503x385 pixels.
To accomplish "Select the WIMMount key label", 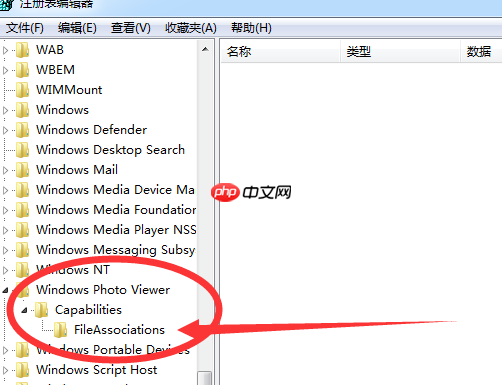I will pyautogui.click(x=69, y=90).
